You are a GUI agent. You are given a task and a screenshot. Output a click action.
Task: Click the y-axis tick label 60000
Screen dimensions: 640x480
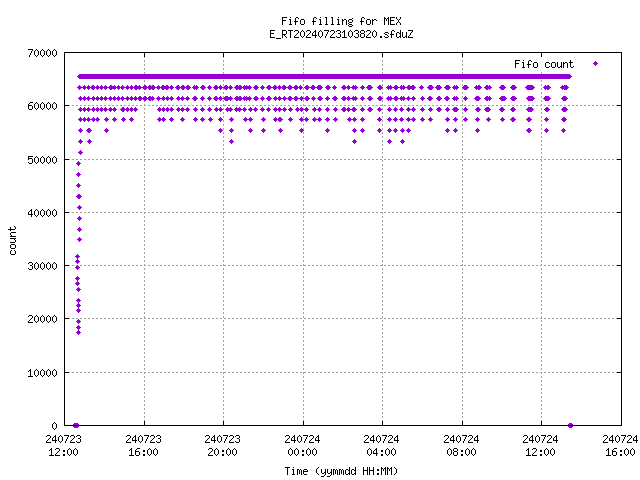pyautogui.click(x=42, y=106)
